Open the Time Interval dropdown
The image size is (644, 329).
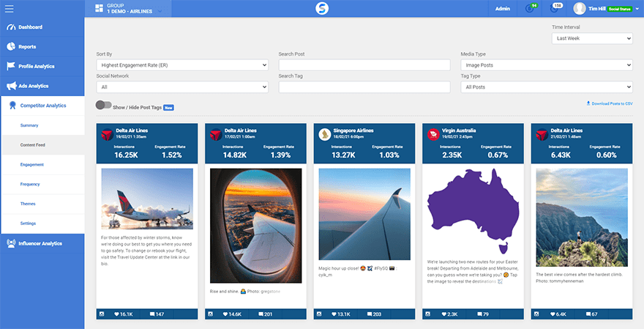[592, 38]
